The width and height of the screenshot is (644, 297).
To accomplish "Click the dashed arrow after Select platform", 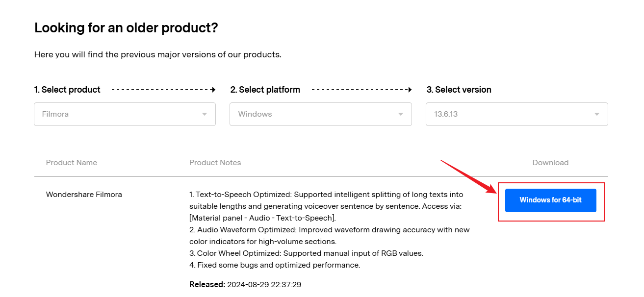I will coord(362,90).
